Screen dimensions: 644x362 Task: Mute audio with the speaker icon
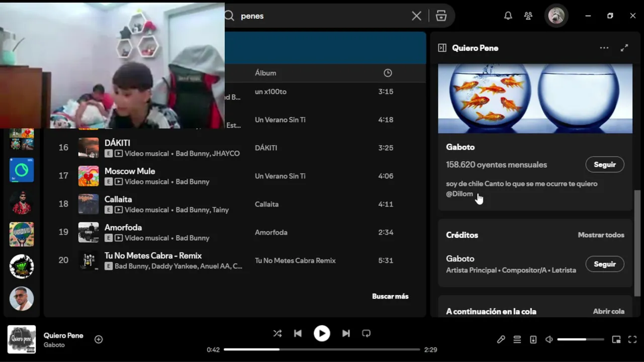coord(549,339)
